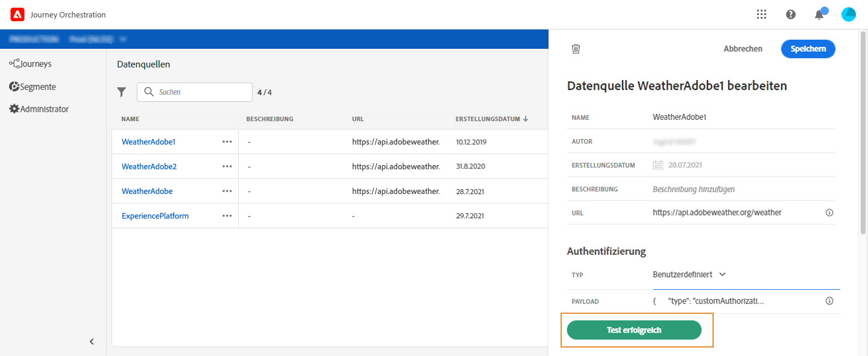
Task: Open Journeys in the sidebar
Action: coord(30,64)
